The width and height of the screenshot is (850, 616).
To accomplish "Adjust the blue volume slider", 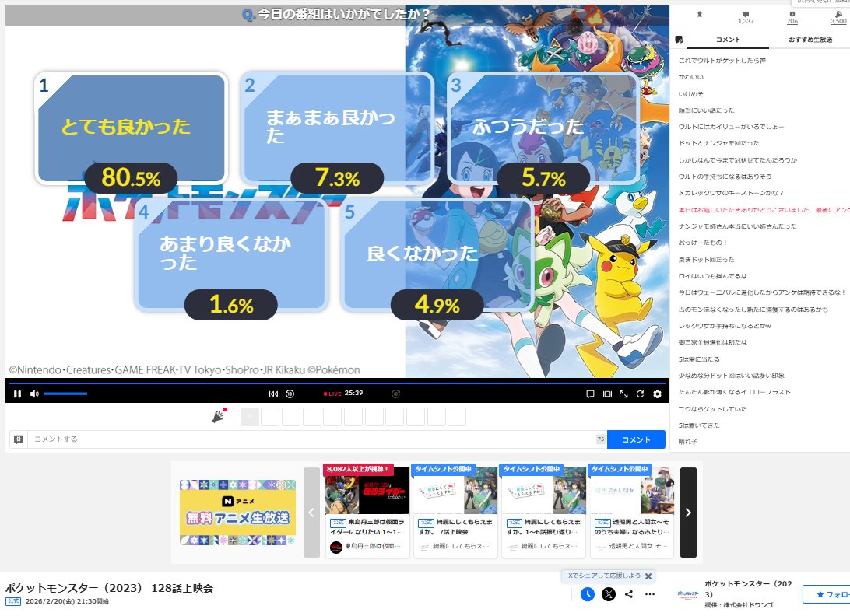I will tap(65, 394).
